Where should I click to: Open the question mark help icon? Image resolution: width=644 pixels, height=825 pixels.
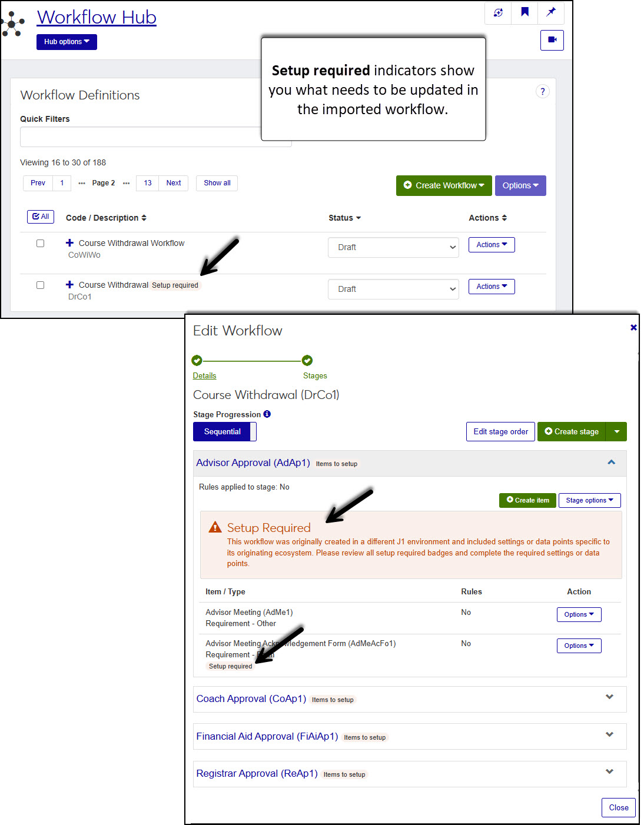pos(542,91)
